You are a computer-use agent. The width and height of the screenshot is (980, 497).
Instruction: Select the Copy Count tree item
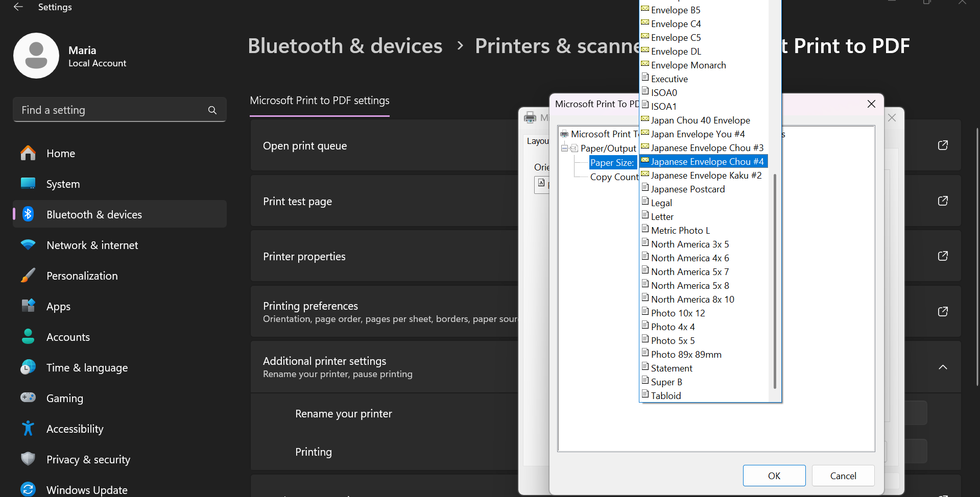pos(614,177)
